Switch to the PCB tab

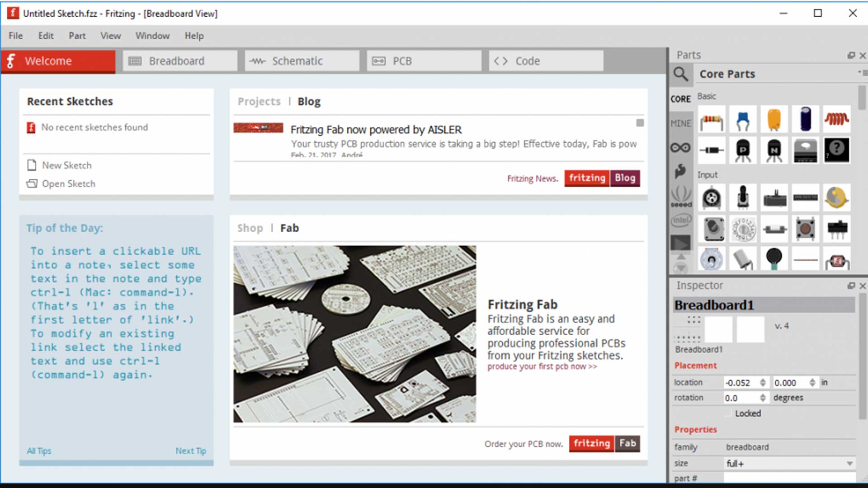[x=424, y=61]
